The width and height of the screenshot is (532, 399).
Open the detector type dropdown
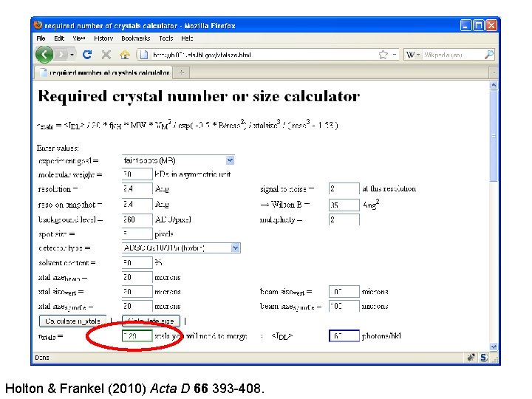tap(181, 248)
